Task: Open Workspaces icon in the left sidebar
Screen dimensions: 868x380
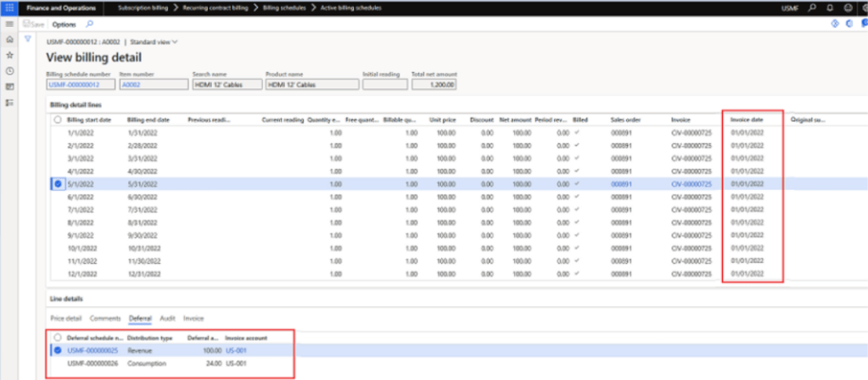Action: tap(9, 87)
